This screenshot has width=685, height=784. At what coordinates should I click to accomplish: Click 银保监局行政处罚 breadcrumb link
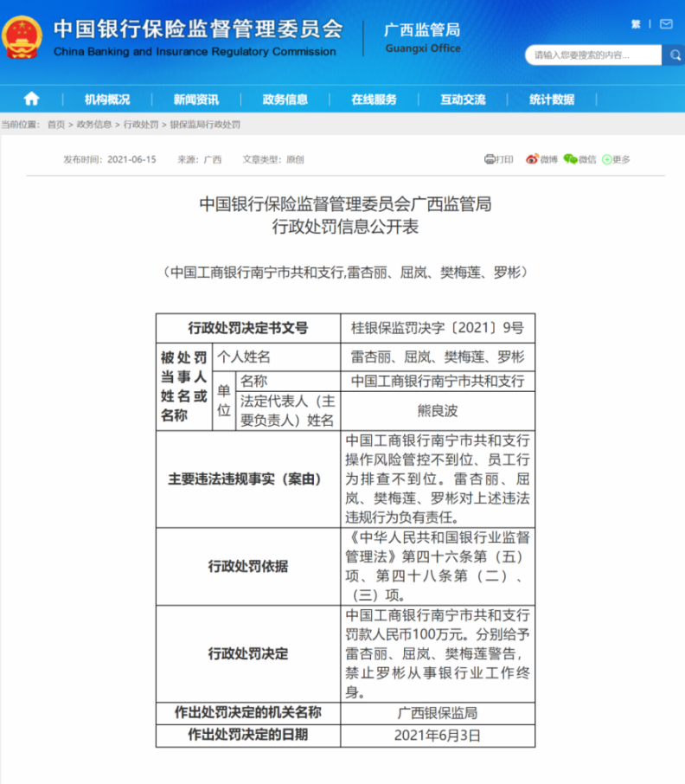tap(205, 125)
